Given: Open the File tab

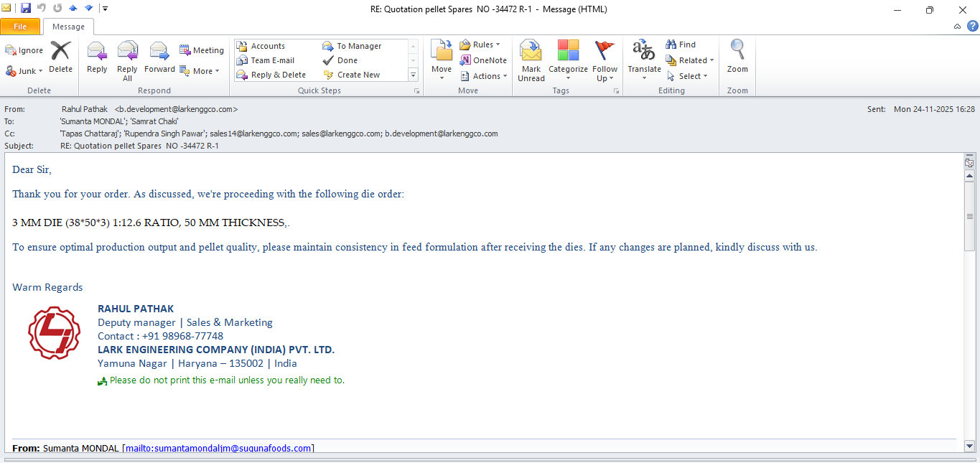Looking at the screenshot, I should coord(20,27).
